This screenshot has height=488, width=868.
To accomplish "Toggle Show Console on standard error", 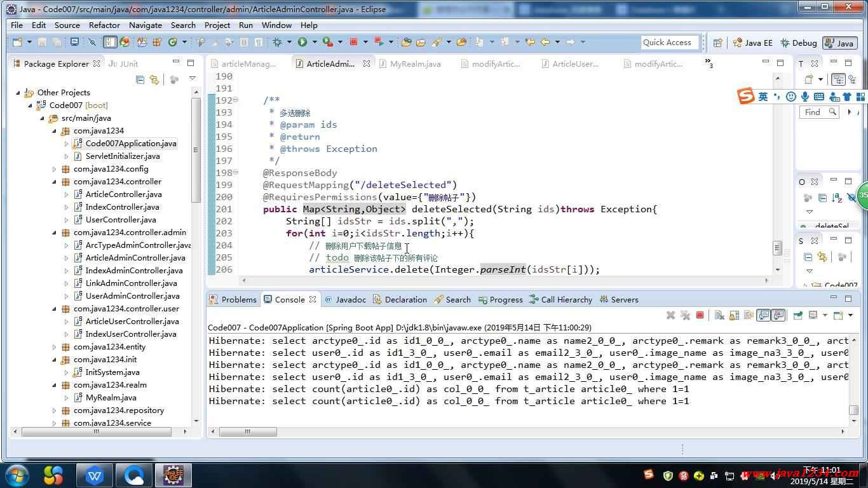I will tap(778, 315).
